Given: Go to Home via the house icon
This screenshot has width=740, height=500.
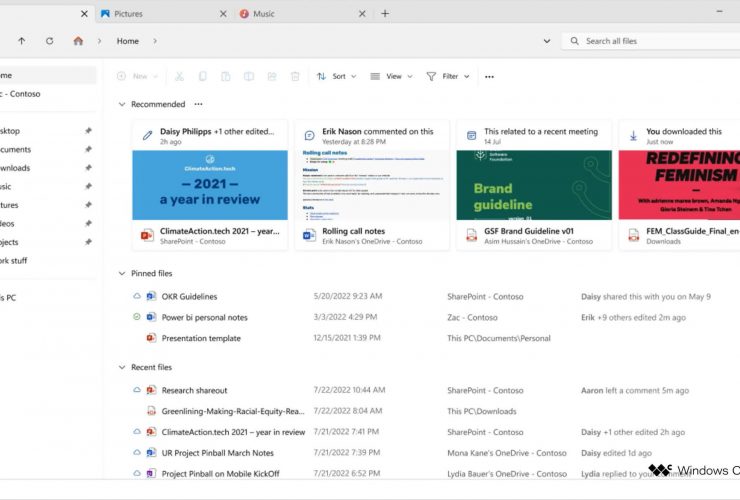Looking at the screenshot, I should tap(78, 41).
